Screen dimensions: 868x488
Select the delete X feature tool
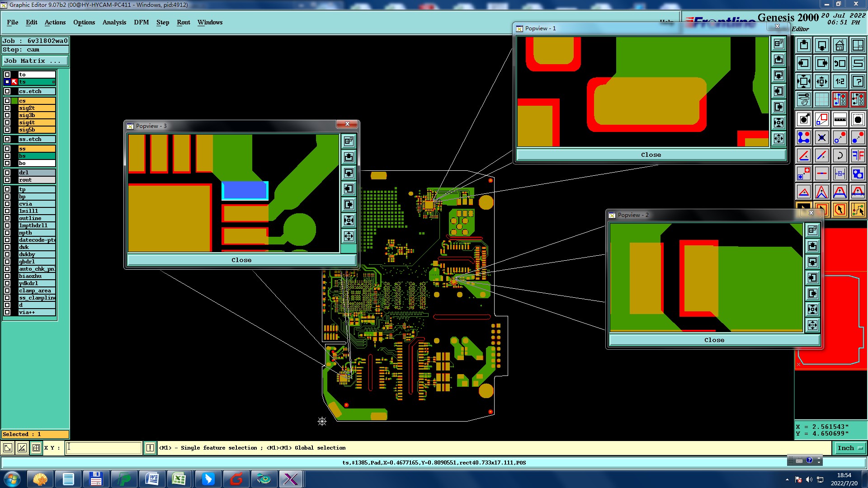821,137
